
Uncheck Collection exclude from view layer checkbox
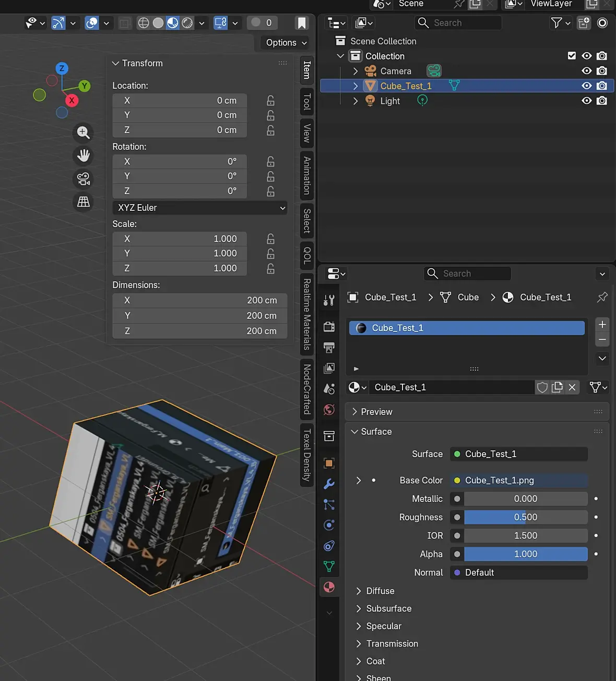click(x=572, y=56)
